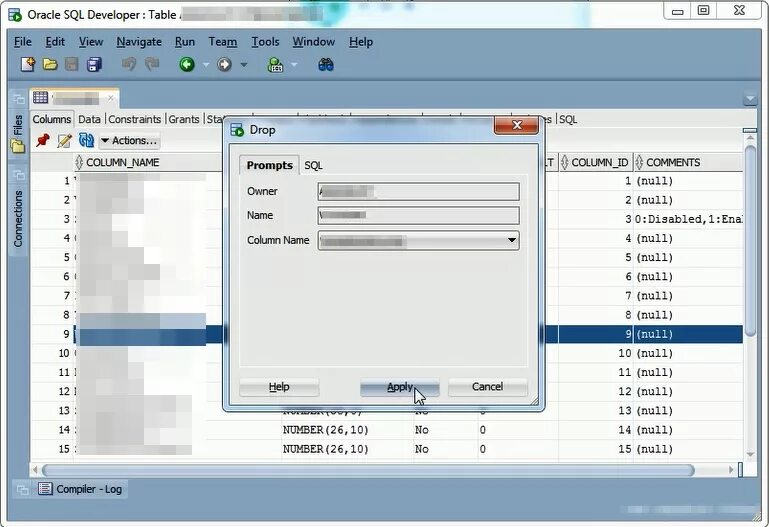Switch to the Columns tab
Image resolution: width=769 pixels, height=527 pixels.
point(52,119)
